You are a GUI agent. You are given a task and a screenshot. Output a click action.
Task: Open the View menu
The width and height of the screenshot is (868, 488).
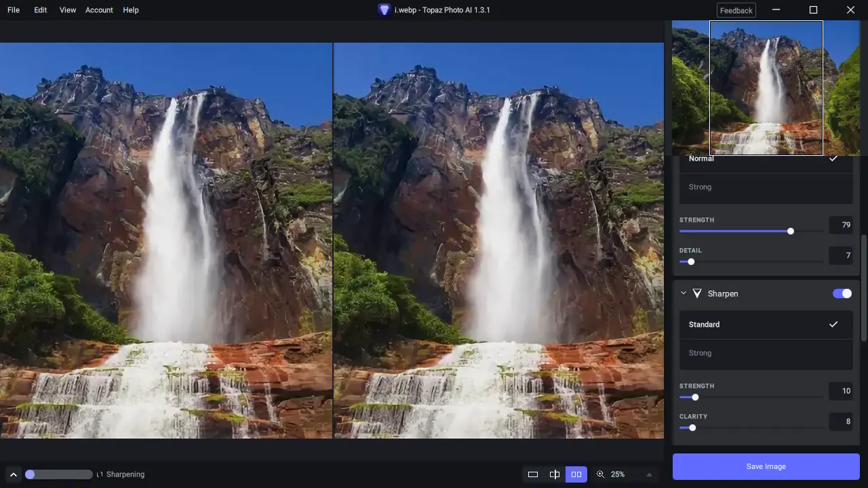(x=68, y=10)
